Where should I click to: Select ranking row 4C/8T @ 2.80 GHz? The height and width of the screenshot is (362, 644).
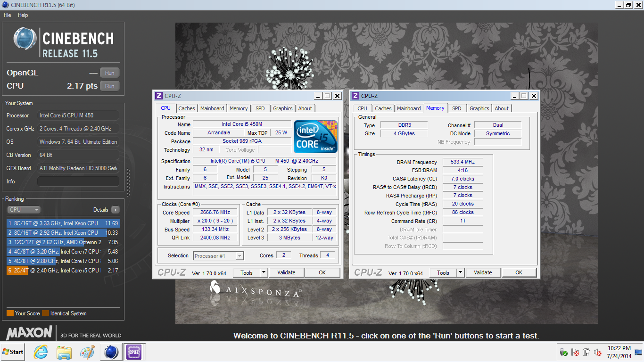click(x=63, y=261)
